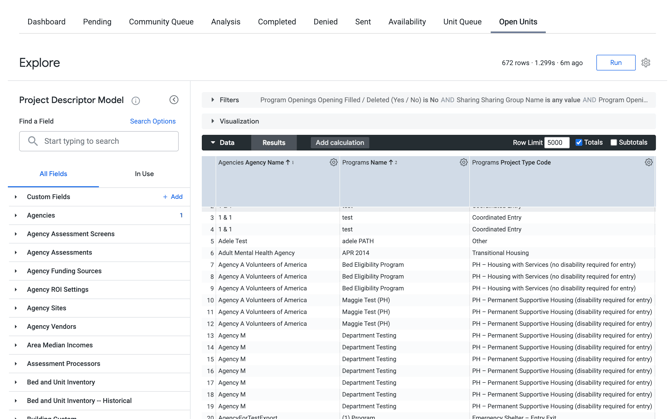Viewport: 670px width, 419px height.
Task: Expand Bed and Unit Inventory group
Action: coord(16,382)
